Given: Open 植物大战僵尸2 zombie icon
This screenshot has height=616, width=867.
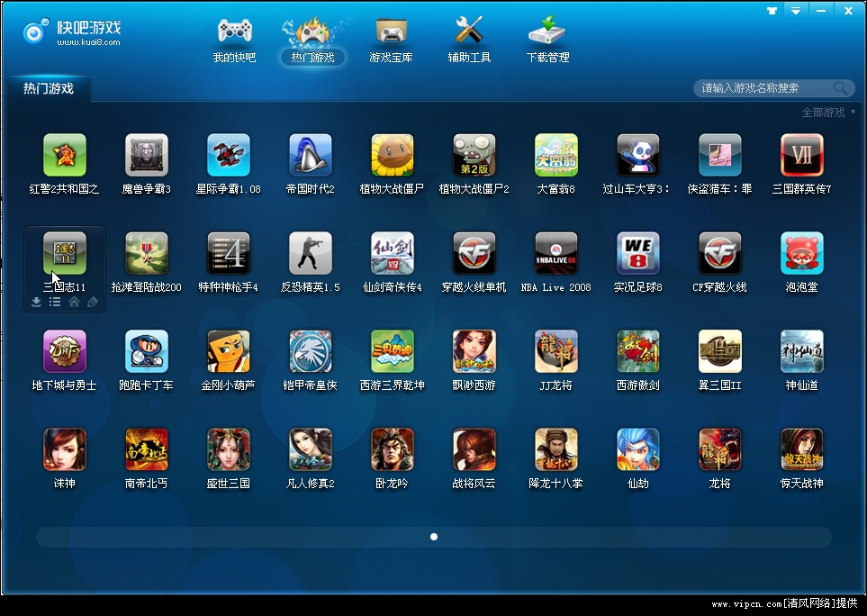Looking at the screenshot, I should (x=474, y=155).
